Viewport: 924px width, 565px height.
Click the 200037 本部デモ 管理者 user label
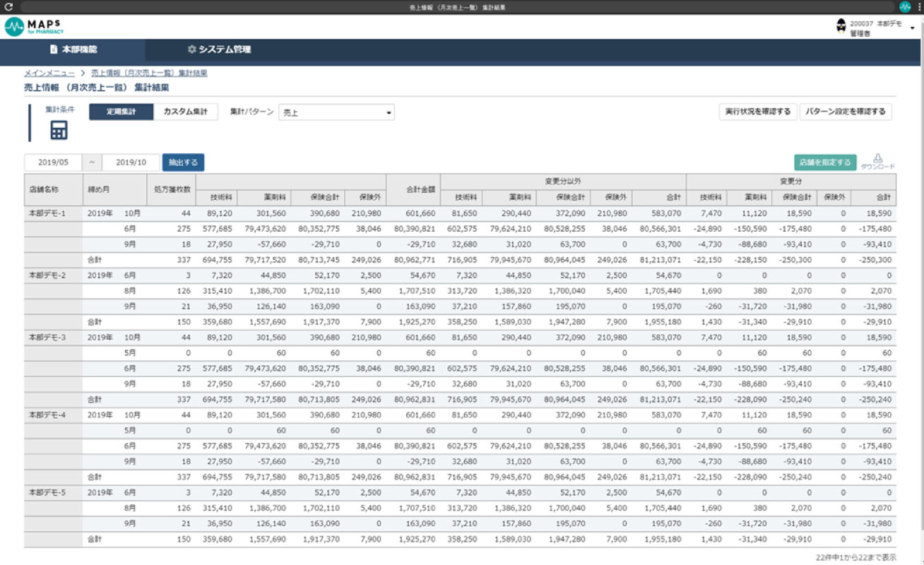point(875,28)
